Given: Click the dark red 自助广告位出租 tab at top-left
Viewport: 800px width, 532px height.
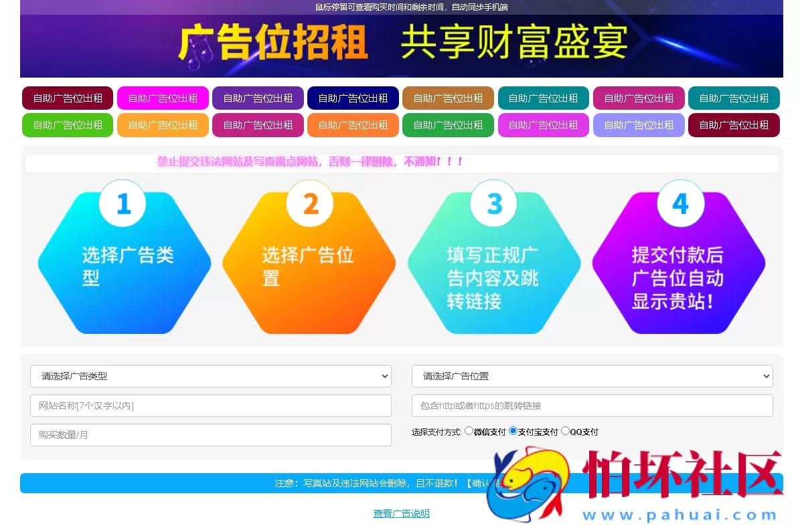Looking at the screenshot, I should [x=67, y=98].
